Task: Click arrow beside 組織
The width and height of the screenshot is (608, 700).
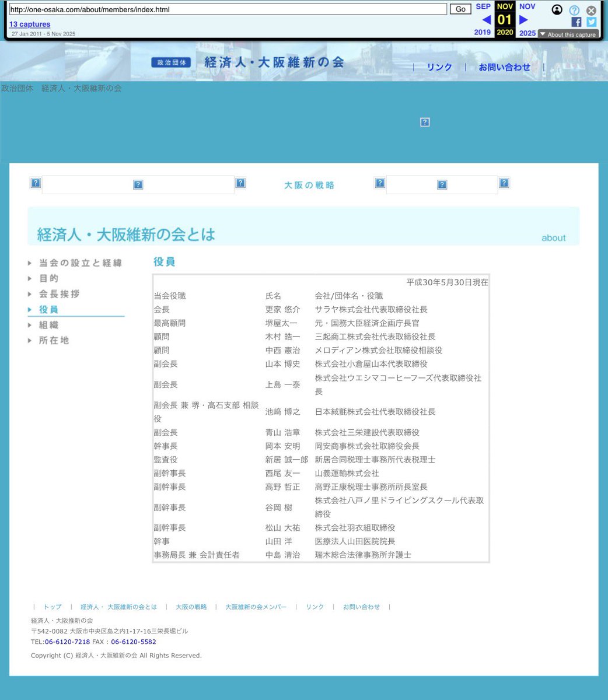Action: (x=30, y=325)
